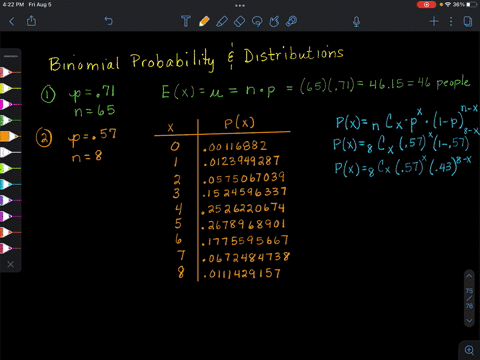Select the Text tool

(x=186, y=21)
